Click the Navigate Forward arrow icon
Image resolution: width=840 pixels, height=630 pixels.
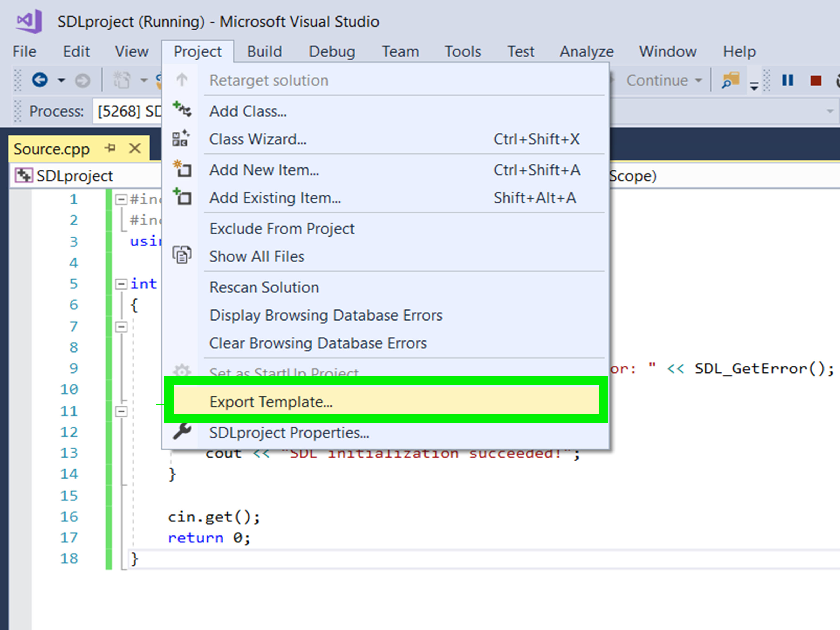point(82,81)
